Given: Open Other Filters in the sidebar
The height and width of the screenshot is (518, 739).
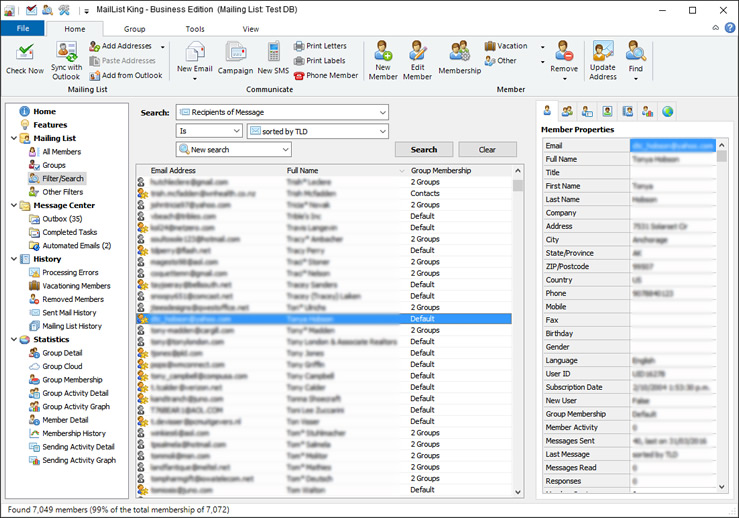Looking at the screenshot, I should pos(62,192).
